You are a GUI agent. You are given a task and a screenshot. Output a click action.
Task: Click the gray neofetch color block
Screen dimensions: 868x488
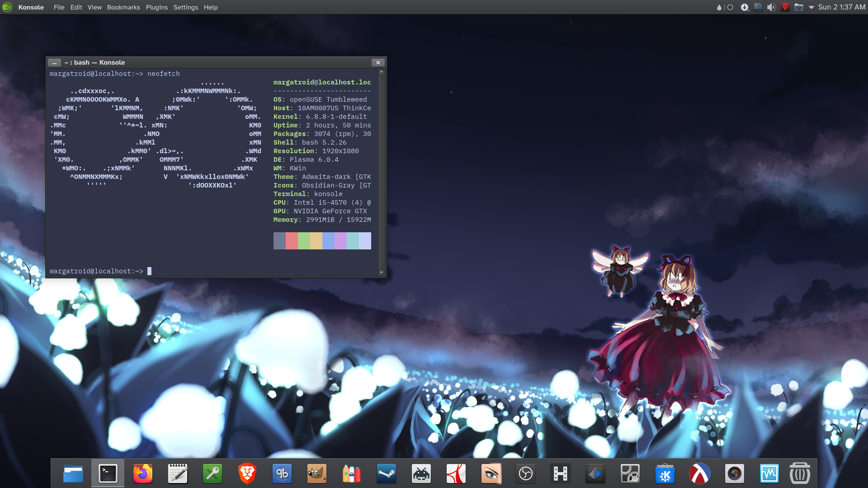(279, 241)
